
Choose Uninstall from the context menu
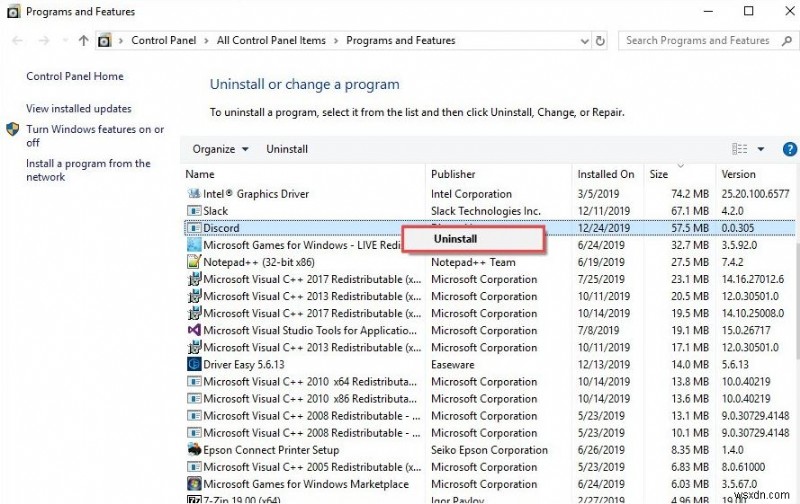473,239
